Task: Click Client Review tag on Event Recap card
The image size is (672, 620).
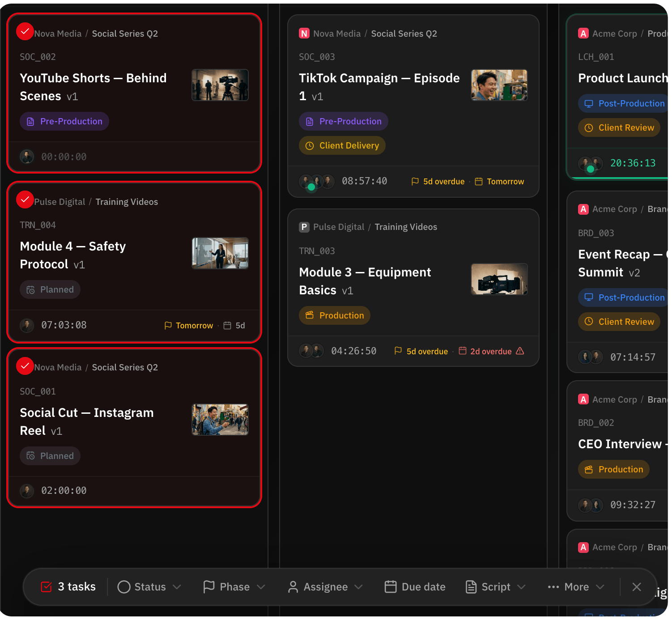Action: (x=619, y=322)
